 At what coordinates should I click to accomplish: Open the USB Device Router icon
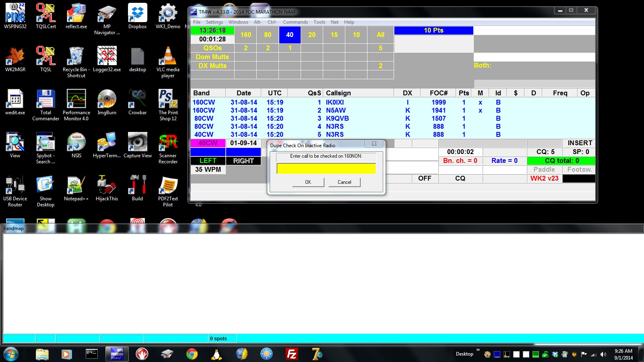[15, 191]
